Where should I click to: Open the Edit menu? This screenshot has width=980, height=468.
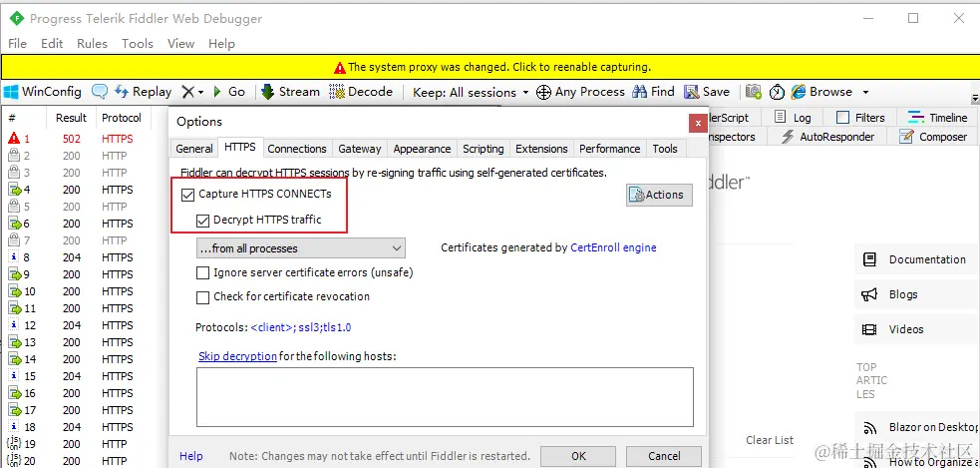tap(52, 44)
